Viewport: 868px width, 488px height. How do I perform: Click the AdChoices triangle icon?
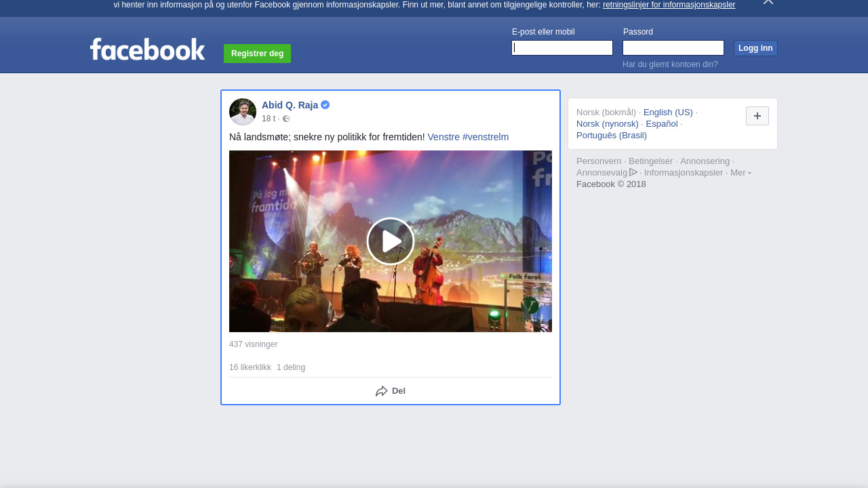633,172
